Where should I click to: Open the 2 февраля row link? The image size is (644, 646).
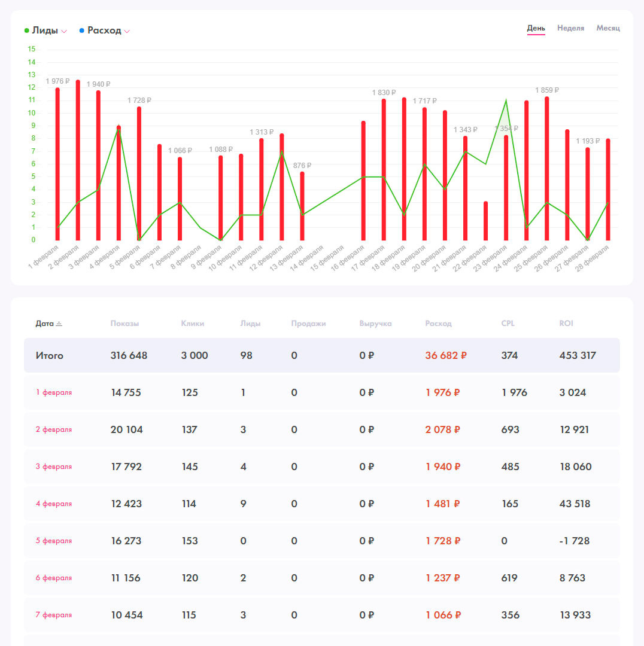pos(54,429)
